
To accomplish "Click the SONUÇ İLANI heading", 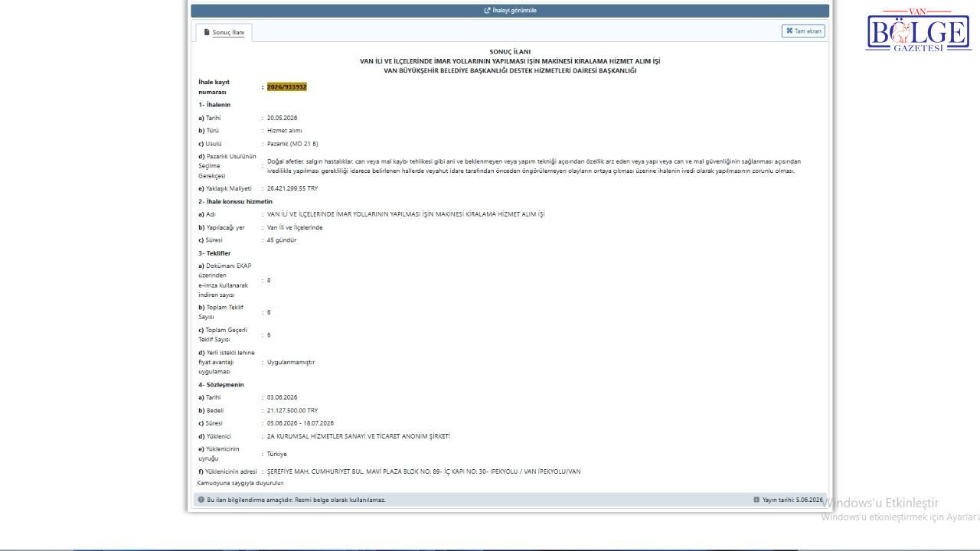I will click(x=510, y=51).
